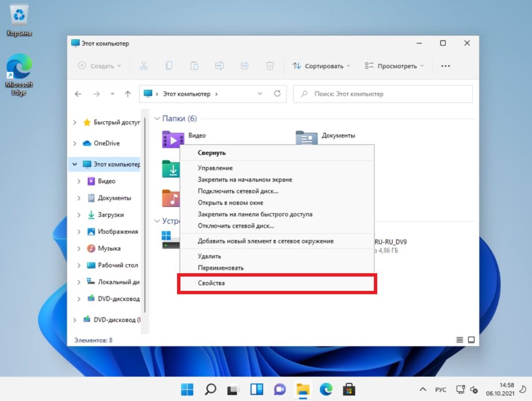Image resolution: width=532 pixels, height=401 pixels.
Task: Go up one level with Up arrow
Action: tap(128, 94)
